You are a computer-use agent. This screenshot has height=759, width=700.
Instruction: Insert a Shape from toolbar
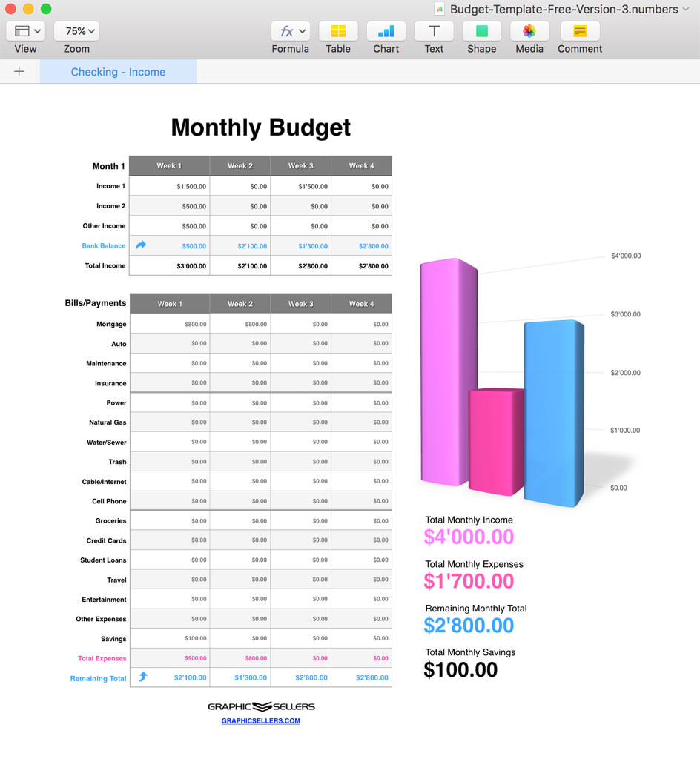coord(481,31)
